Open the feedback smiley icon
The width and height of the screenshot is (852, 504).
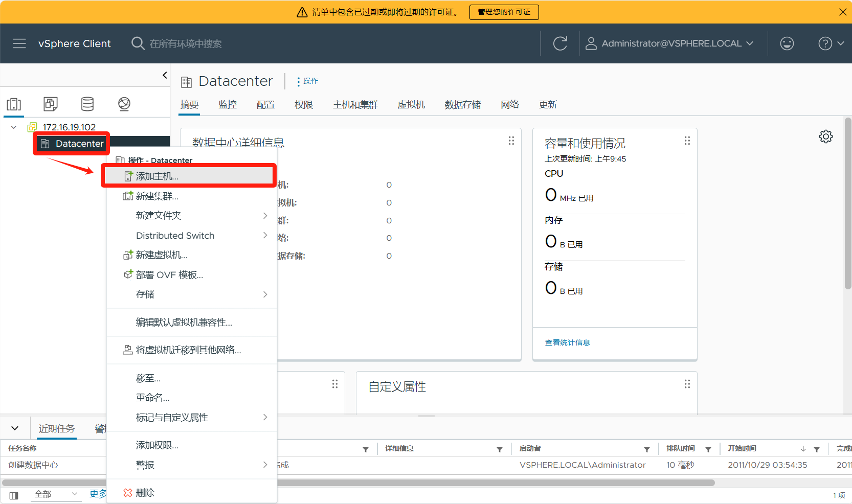pyautogui.click(x=787, y=43)
